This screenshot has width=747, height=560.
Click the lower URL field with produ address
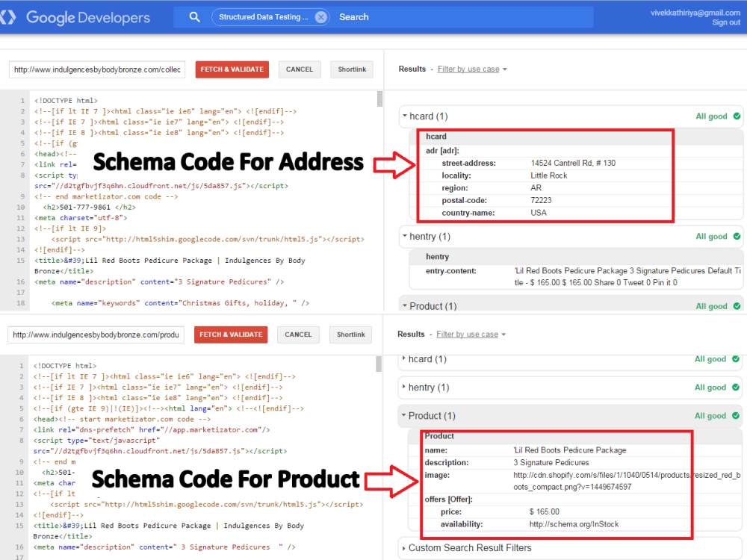point(96,335)
